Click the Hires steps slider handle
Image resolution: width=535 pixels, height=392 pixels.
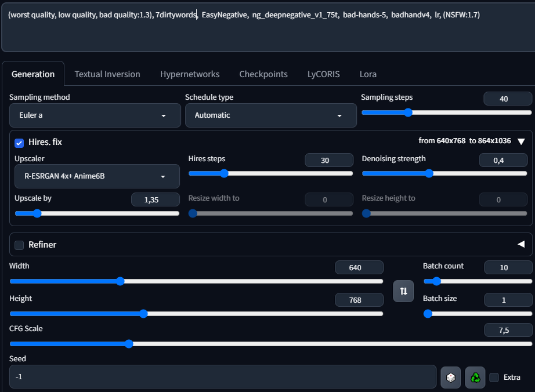[224, 173]
